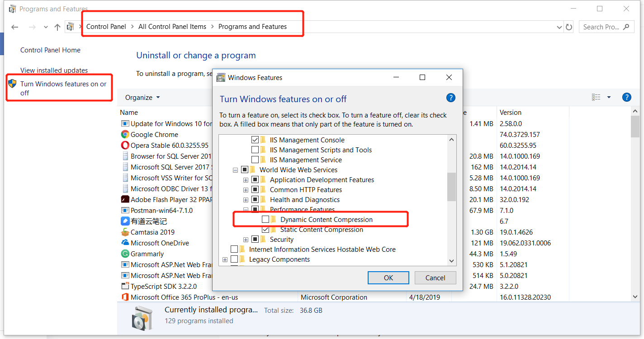Click Control Panel breadcrumb segment
644x339 pixels.
(106, 27)
